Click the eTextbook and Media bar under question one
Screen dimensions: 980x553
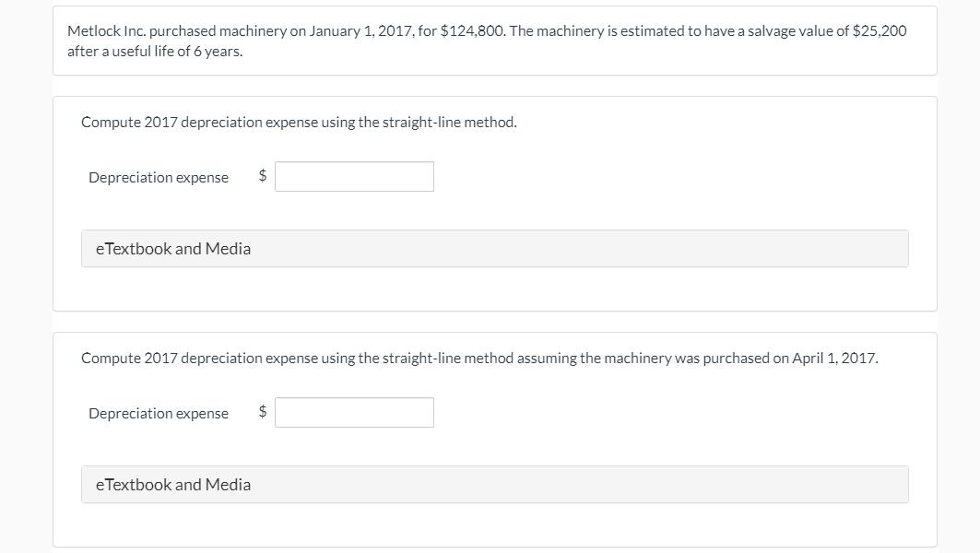495,248
